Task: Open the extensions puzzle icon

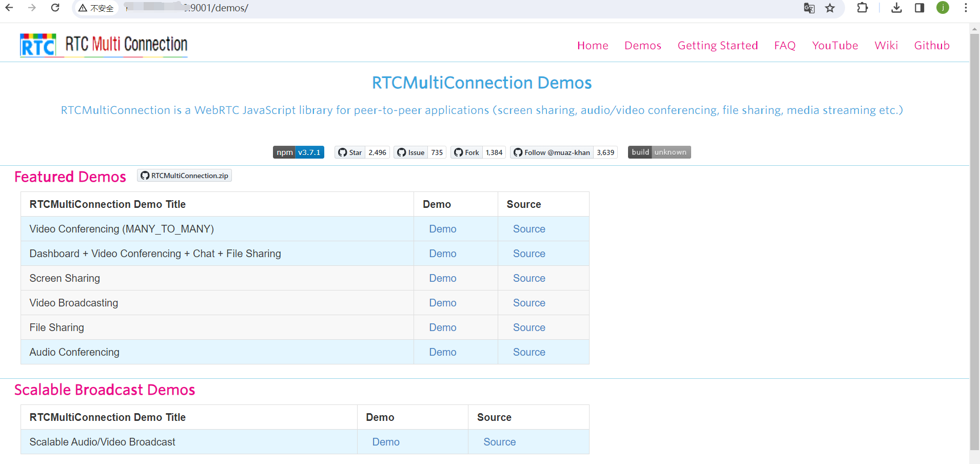Action: (x=863, y=8)
